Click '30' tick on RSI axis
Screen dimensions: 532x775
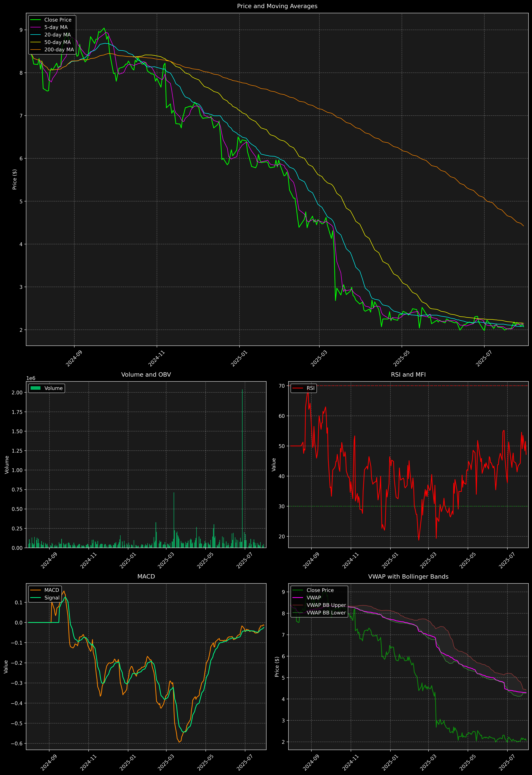282,506
